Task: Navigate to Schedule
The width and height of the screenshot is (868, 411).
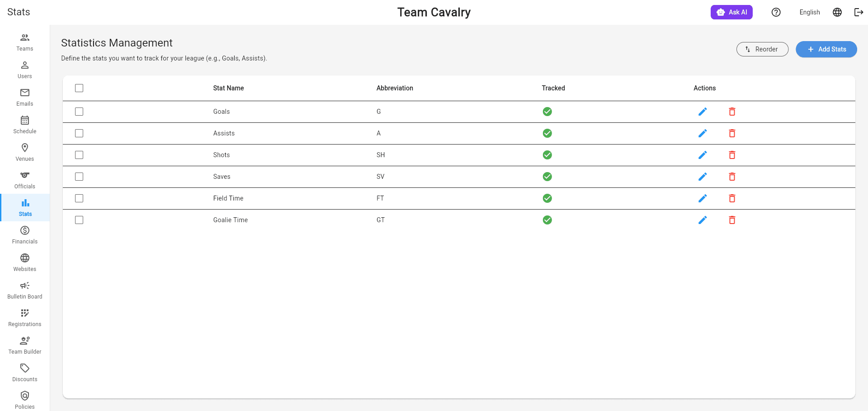Action: (x=25, y=125)
